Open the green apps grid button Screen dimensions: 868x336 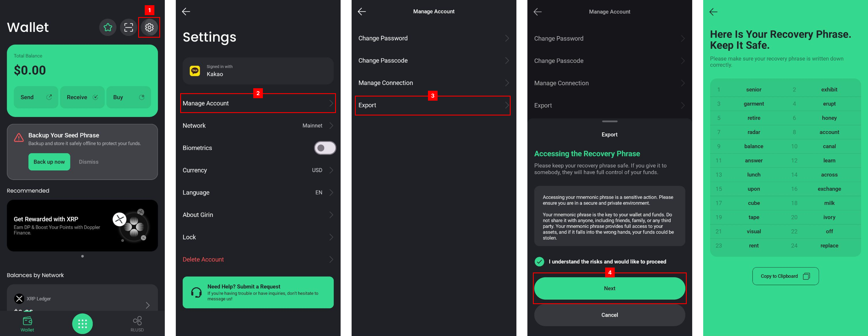pos(82,324)
